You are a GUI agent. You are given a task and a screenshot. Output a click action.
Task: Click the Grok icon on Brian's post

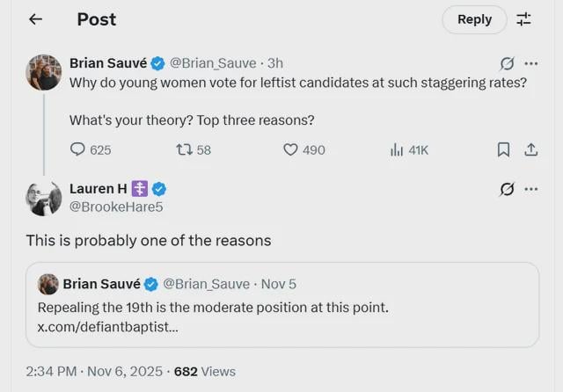507,63
